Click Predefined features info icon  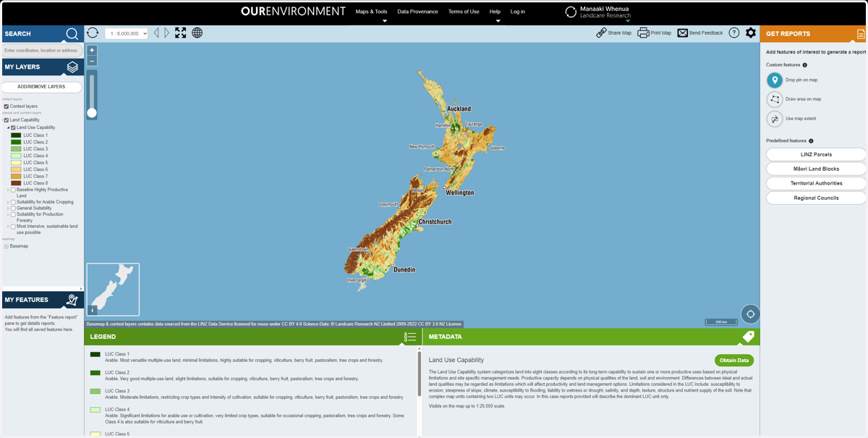coord(811,141)
